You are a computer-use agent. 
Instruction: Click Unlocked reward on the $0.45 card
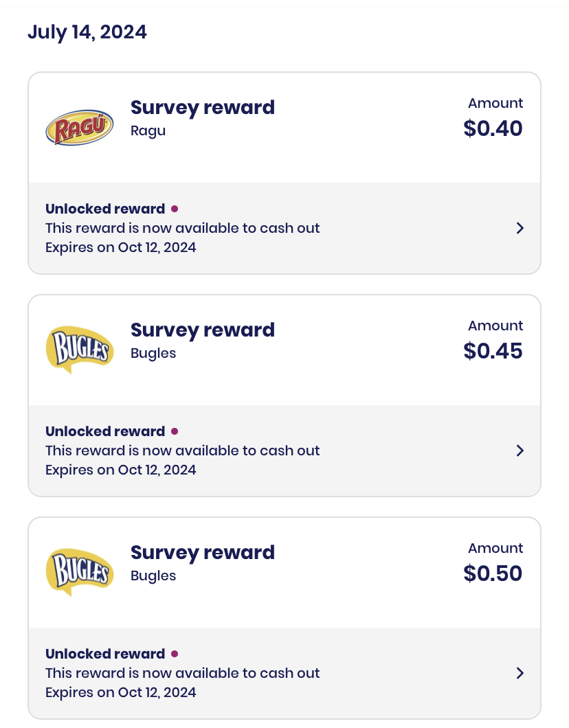pos(105,431)
